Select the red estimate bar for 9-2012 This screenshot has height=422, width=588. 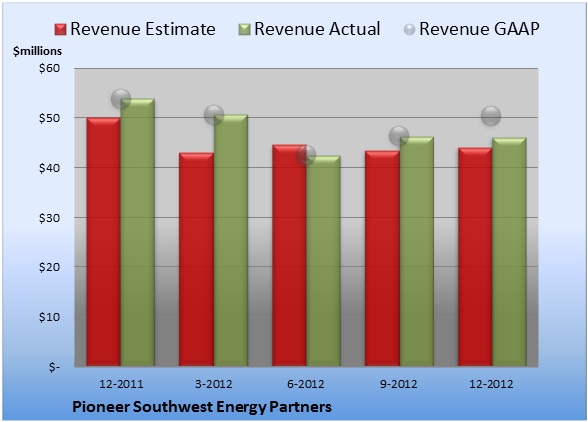tap(382, 258)
